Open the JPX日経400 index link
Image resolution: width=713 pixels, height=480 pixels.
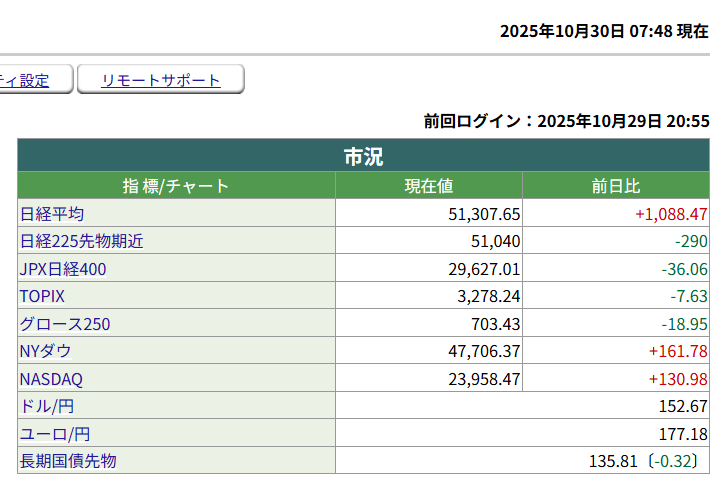[x=63, y=269]
